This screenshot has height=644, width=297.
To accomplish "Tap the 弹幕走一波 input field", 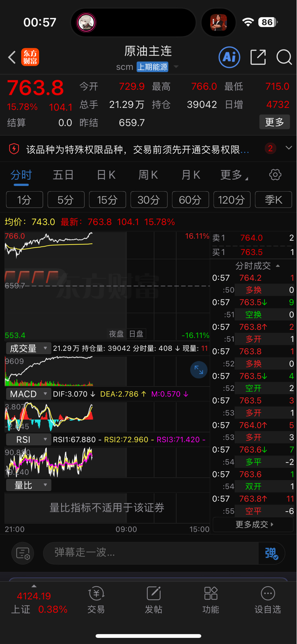I will [x=151, y=553].
